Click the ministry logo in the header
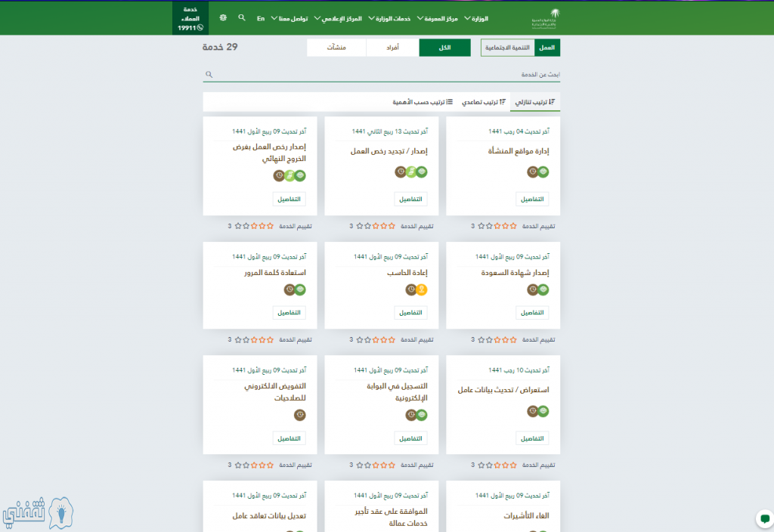Screen dimensions: 774x532 546,19
